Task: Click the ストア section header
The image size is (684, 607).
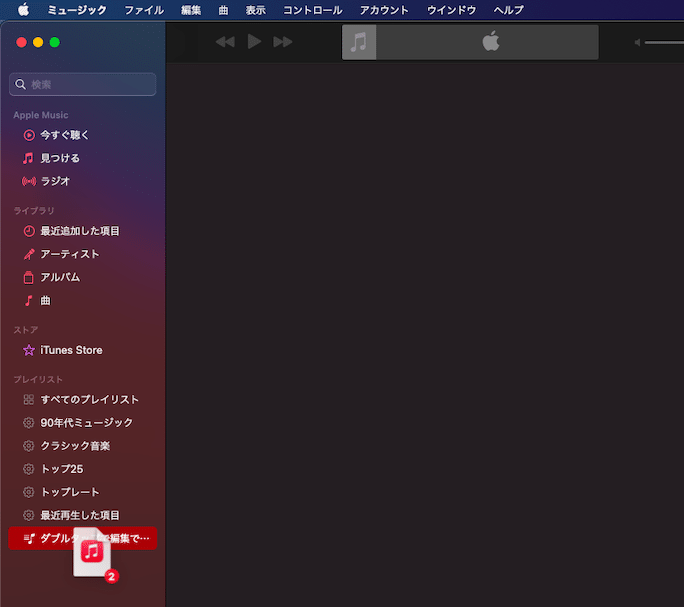Action: point(25,330)
